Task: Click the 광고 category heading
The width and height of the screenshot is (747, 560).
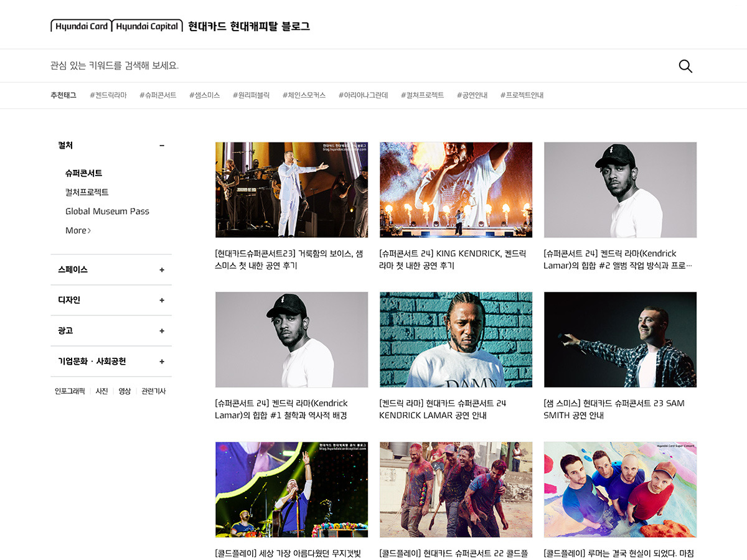Action: point(65,331)
